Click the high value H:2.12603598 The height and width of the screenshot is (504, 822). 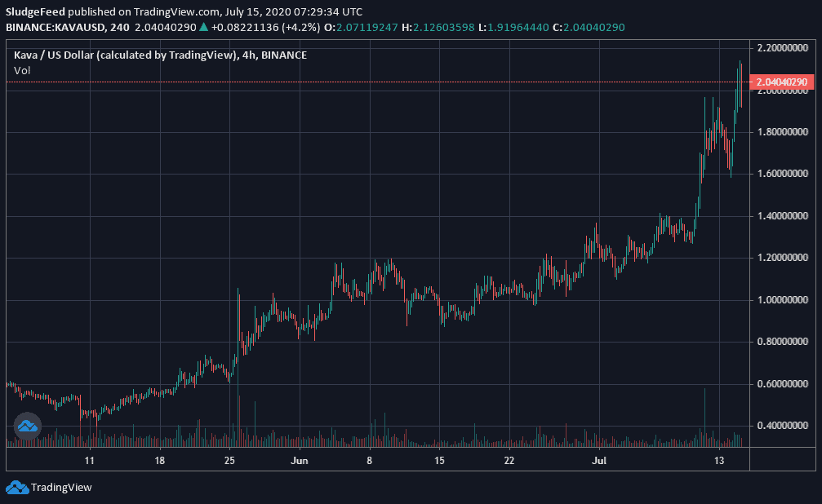(438, 27)
